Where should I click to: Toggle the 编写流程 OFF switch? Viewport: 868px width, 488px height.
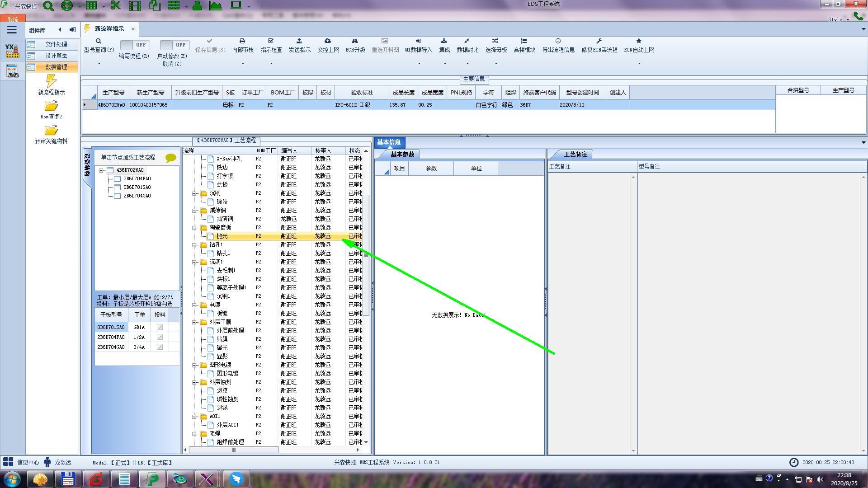(x=134, y=45)
